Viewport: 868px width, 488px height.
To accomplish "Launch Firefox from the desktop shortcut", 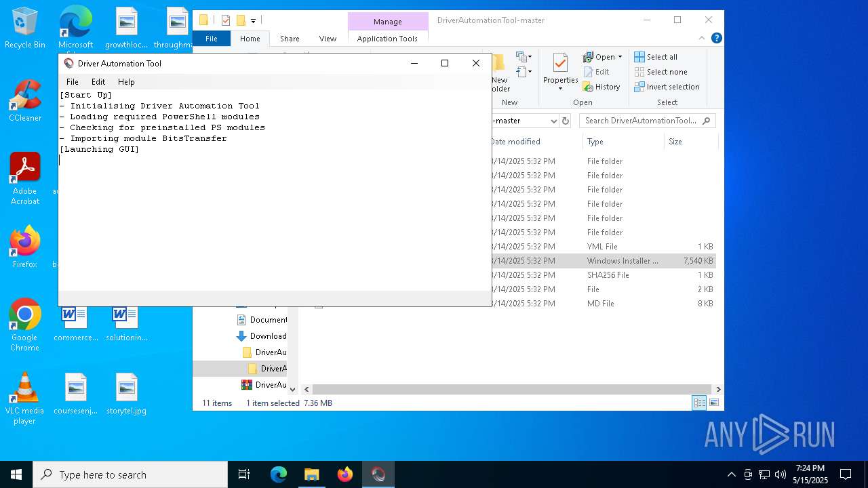I will coord(25,247).
